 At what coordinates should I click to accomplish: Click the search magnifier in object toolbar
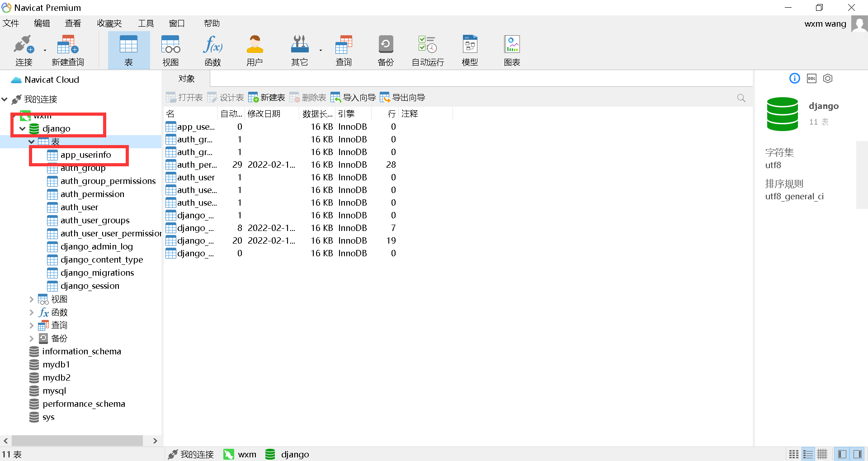tap(741, 97)
